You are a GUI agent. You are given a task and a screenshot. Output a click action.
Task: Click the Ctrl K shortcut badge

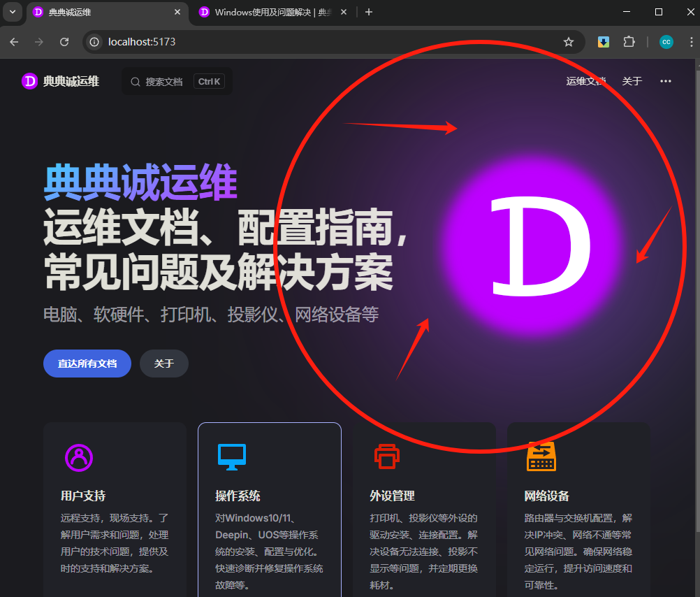pos(209,81)
